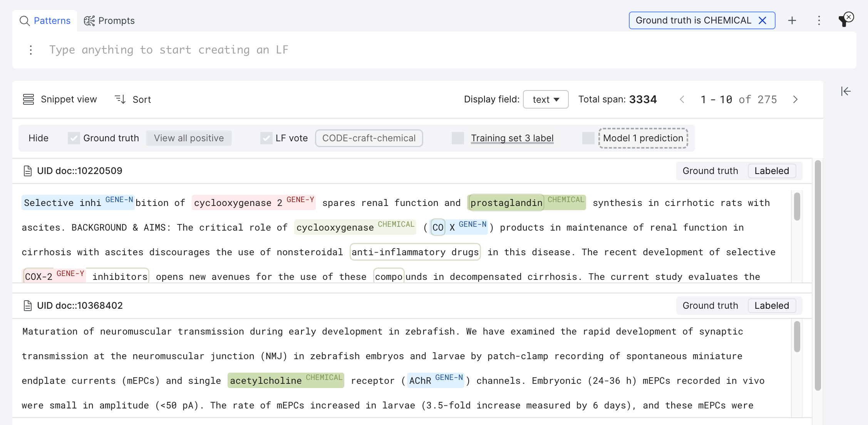Open the Sort options
This screenshot has height=425, width=868.
(133, 99)
